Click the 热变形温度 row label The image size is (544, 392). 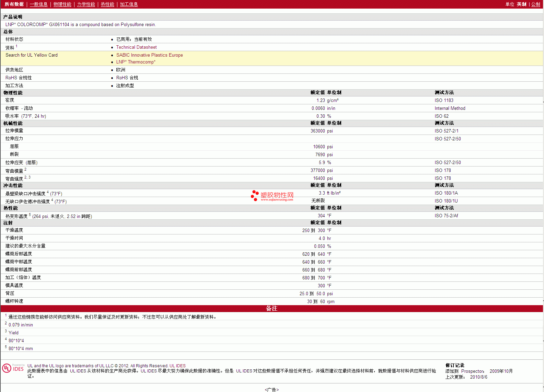(x=16, y=217)
